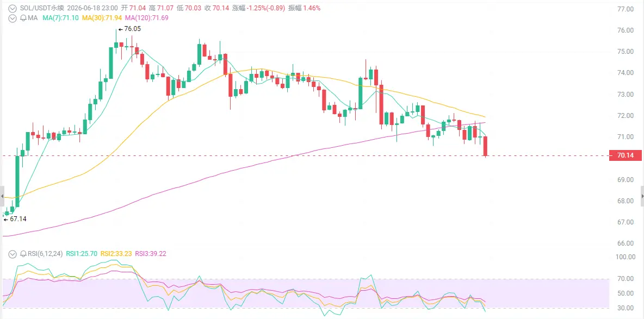Click 69.00 on the price axis
The width and height of the screenshot is (644, 319).
(624, 179)
